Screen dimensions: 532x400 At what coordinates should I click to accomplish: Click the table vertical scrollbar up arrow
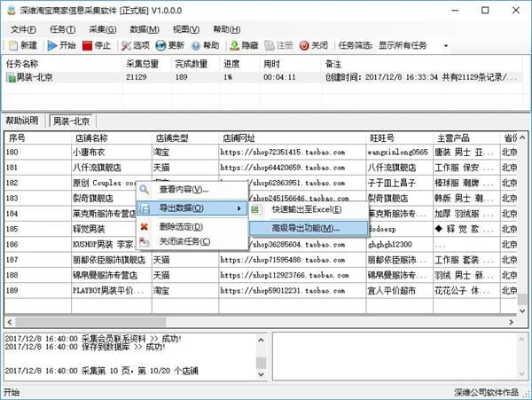coord(522,137)
